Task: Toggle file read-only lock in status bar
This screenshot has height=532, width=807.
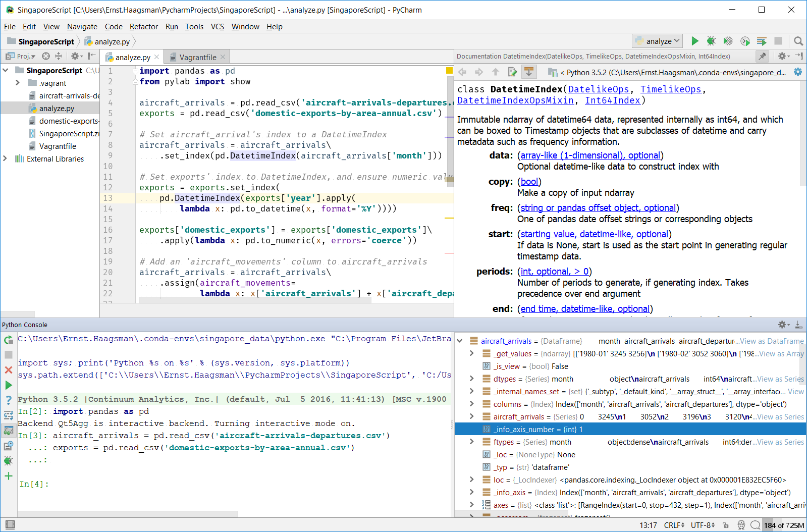Action: [x=726, y=525]
